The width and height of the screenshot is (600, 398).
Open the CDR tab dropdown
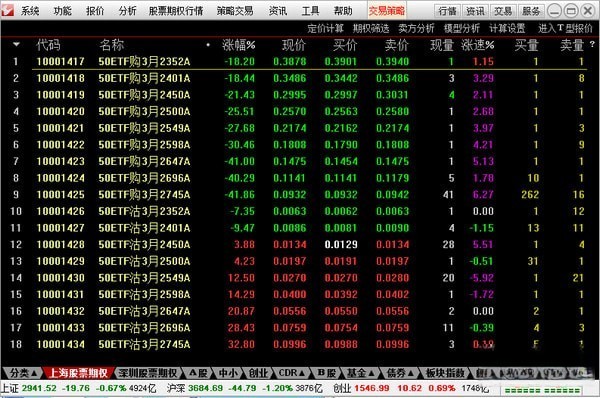[292, 373]
